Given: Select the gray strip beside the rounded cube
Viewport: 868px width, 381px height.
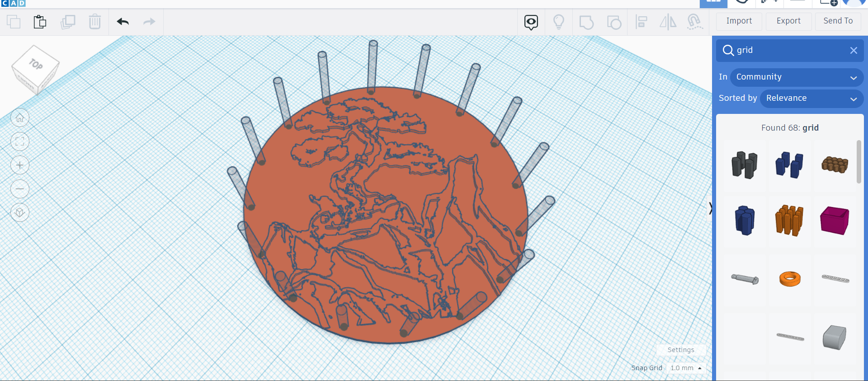Looking at the screenshot, I should click(790, 337).
